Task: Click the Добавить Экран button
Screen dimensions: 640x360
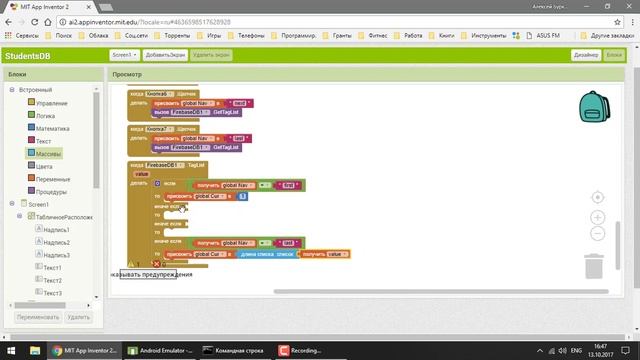Action: coord(165,55)
